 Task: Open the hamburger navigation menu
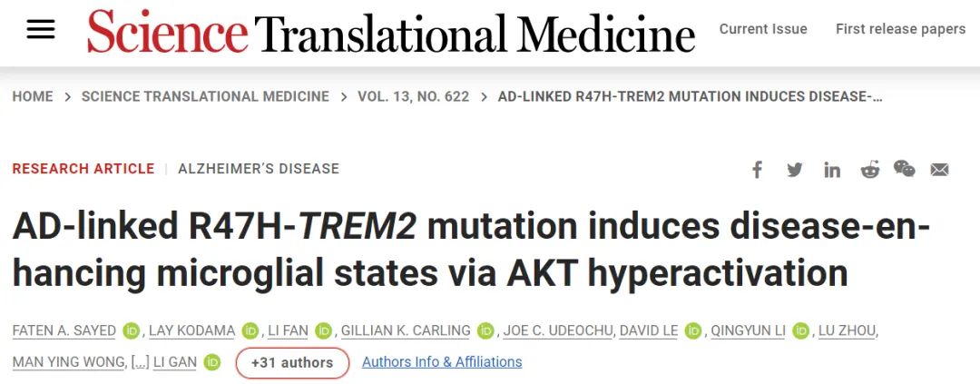pos(41,29)
